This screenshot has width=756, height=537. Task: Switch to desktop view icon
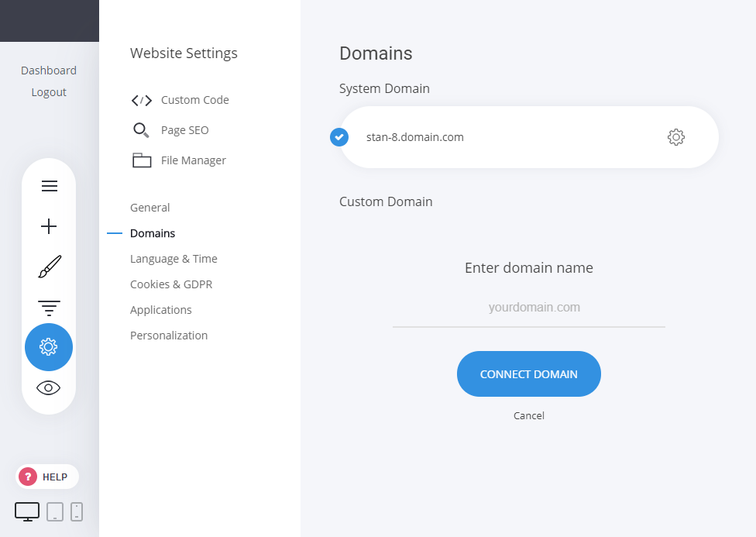click(x=27, y=511)
